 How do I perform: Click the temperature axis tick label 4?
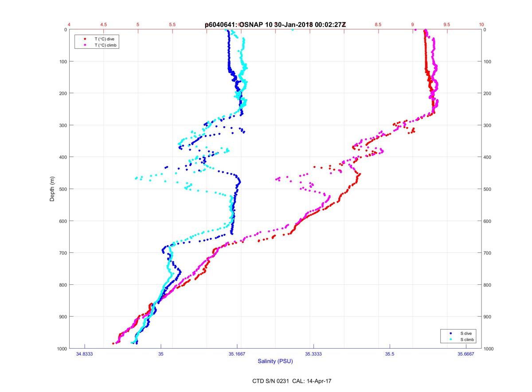point(69,25)
